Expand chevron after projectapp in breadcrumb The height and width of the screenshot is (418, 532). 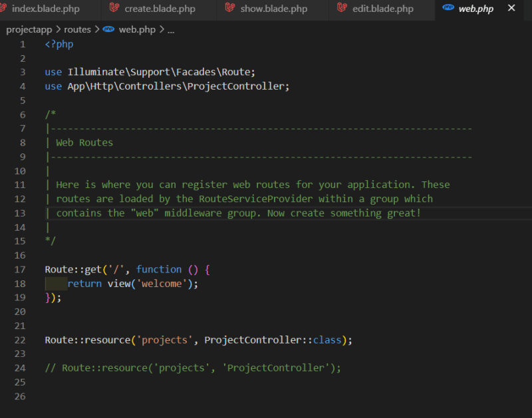(x=59, y=30)
